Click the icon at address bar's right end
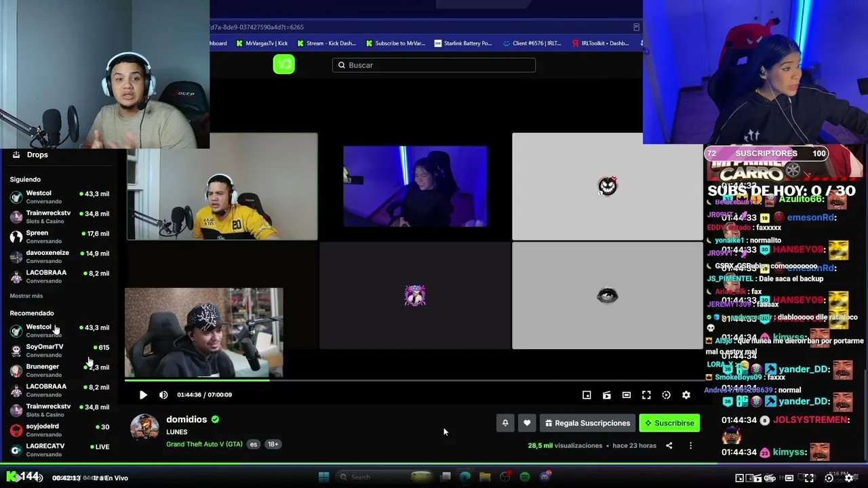 point(636,27)
